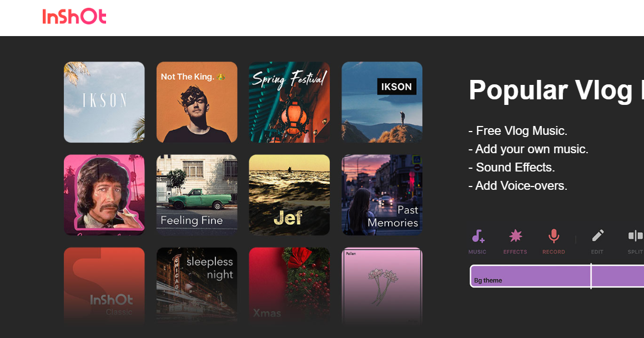Select the Not The King album
Viewport: 644px width, 338px height.
point(197,102)
